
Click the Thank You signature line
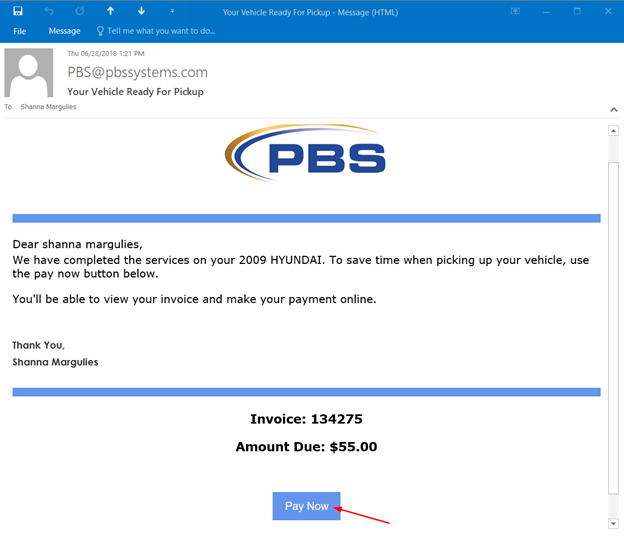39,345
